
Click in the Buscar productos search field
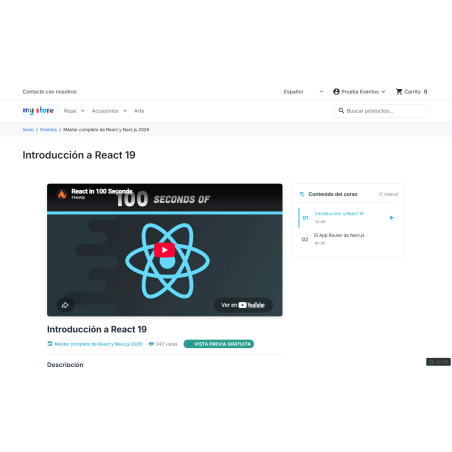point(382,111)
